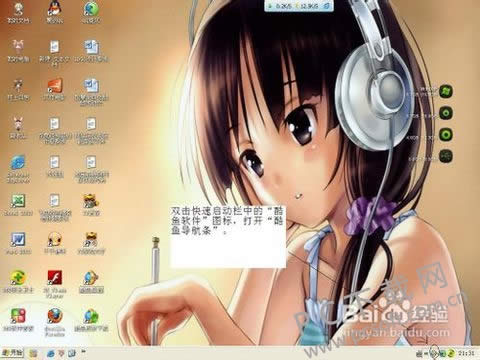Launch the green globe browser shortcut in the top row
480x360 pixels.
[x=91, y=8]
